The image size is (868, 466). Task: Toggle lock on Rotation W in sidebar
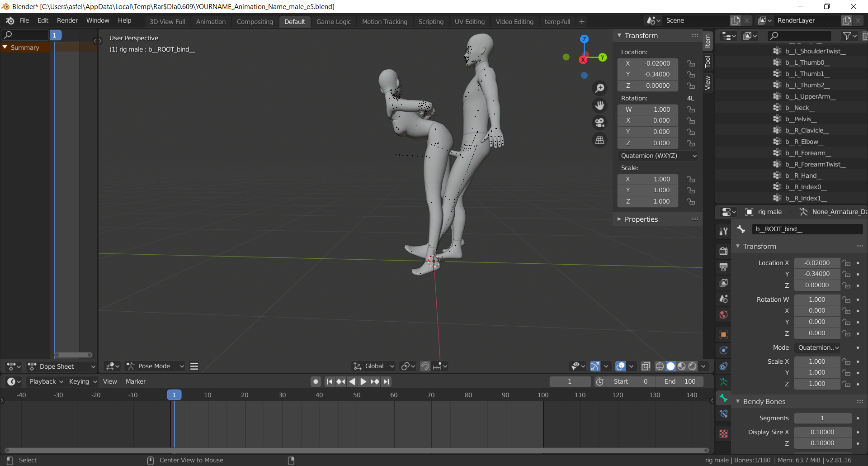pos(691,109)
